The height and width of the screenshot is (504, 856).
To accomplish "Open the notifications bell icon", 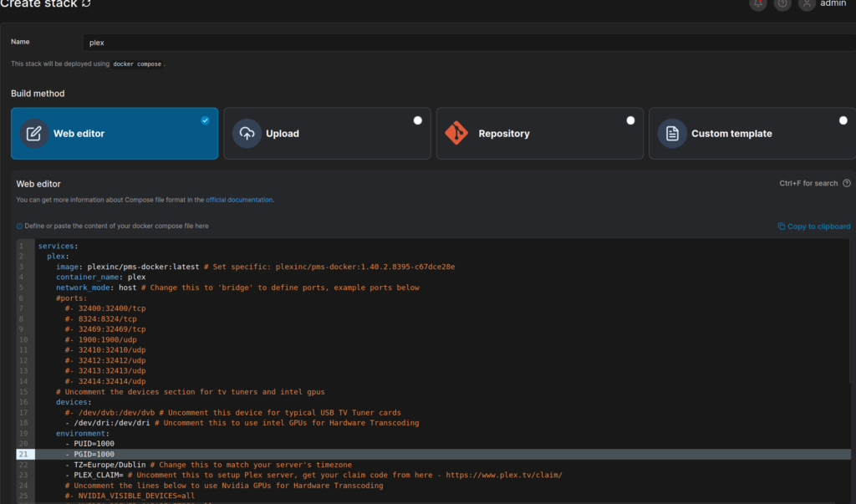I will click(x=758, y=3).
